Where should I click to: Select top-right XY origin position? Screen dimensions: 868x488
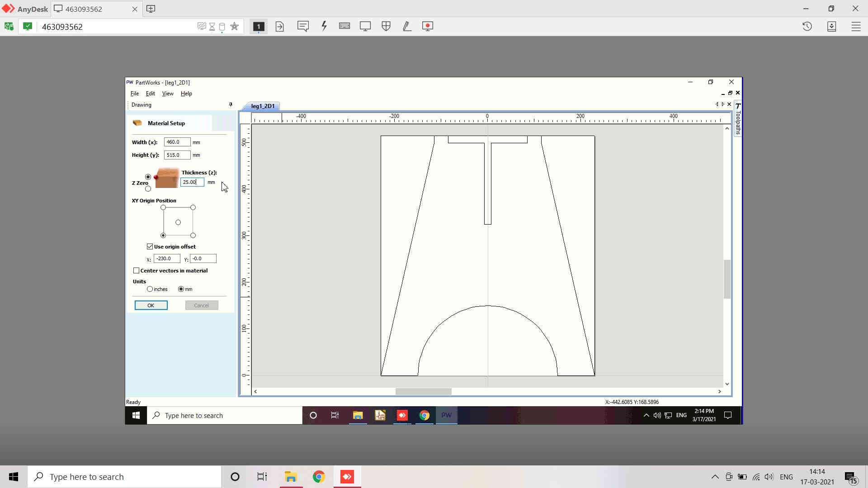coord(193,207)
